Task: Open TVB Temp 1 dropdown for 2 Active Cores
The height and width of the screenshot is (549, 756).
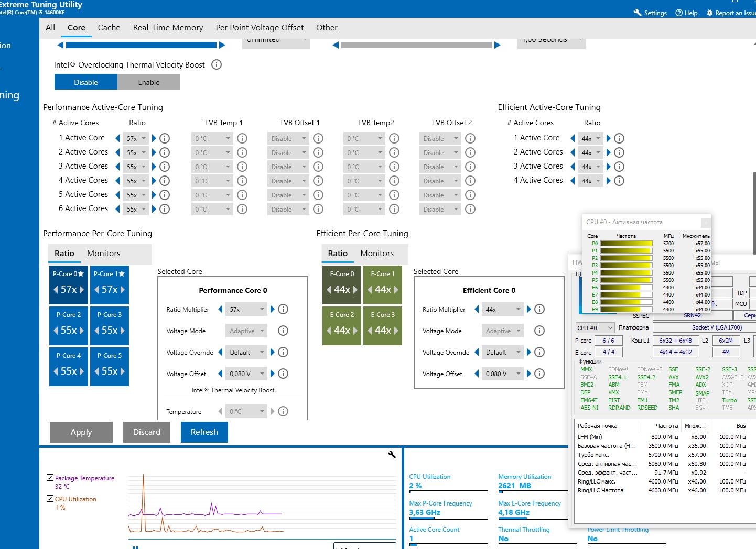Action: [x=212, y=152]
